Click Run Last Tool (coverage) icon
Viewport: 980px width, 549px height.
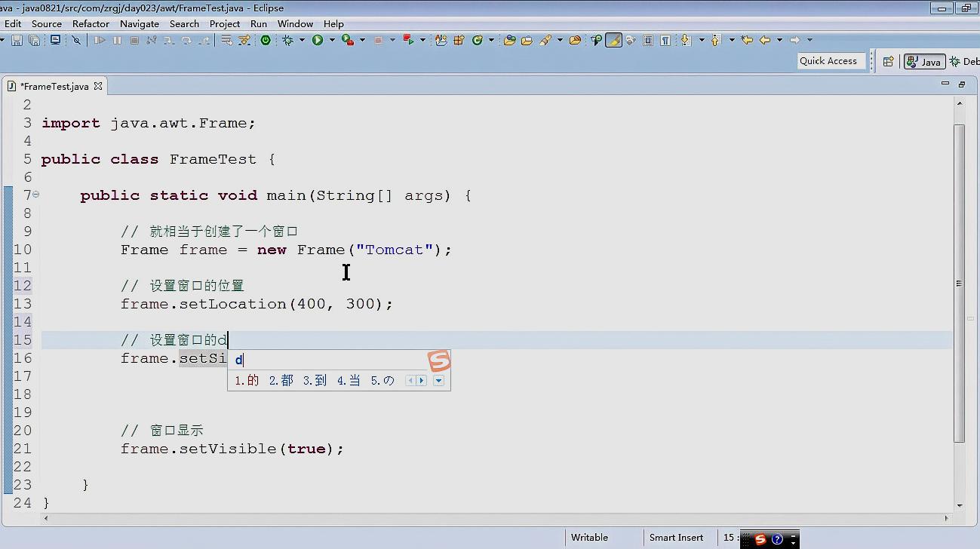[347, 39]
